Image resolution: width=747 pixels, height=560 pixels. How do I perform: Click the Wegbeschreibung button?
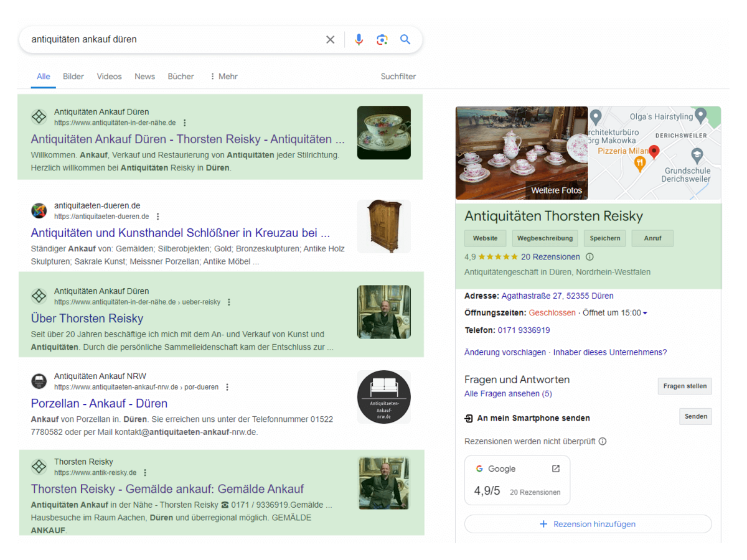click(x=545, y=238)
